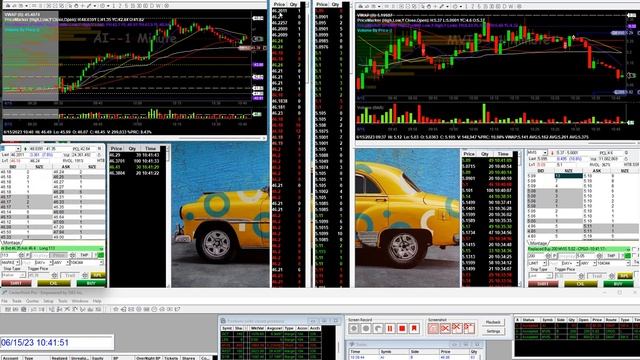Click TMP button in AI montage
This screenshot has height=360, width=640.
(84, 255)
